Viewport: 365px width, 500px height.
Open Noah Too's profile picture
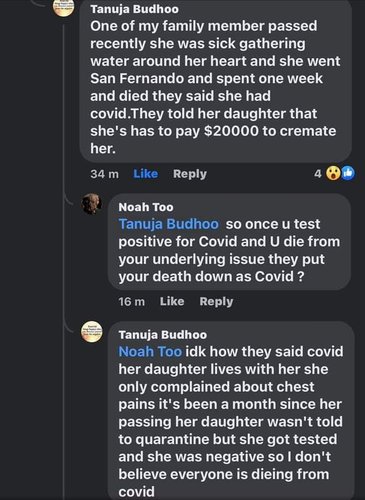coord(91,203)
